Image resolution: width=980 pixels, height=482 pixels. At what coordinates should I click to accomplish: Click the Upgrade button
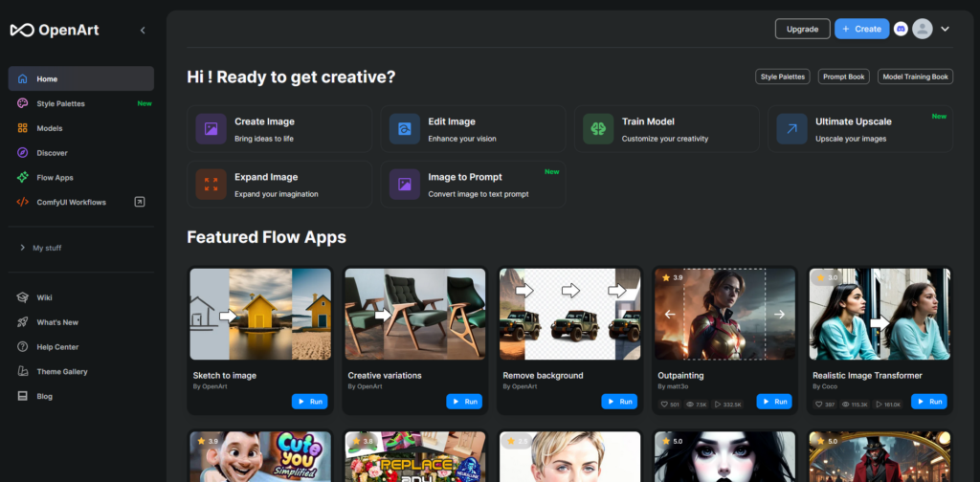pos(803,29)
